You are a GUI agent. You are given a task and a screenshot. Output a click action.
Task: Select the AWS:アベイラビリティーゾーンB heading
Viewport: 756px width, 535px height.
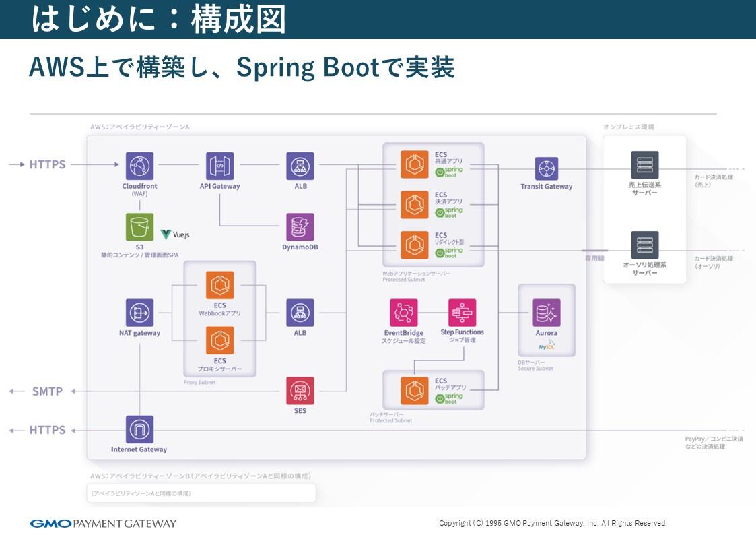pyautogui.click(x=201, y=476)
